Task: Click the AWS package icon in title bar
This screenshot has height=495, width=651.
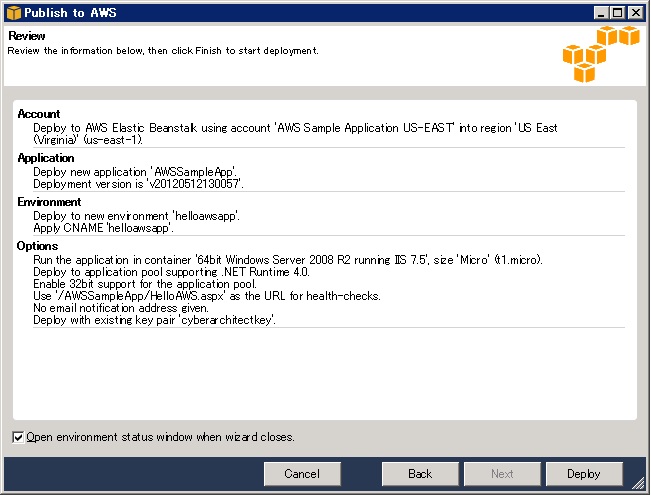Action: [13, 13]
